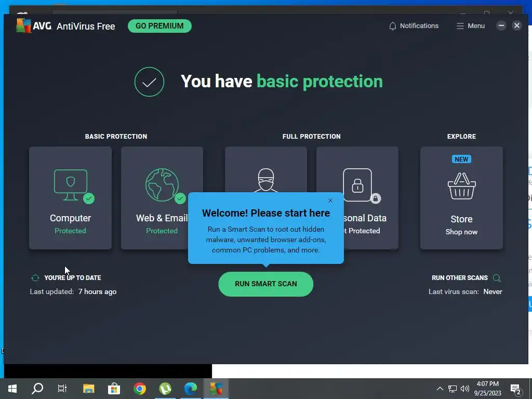Click the magnifier icon beside Run Other Scans
Screen dimensions: 532x399
tap(497, 278)
